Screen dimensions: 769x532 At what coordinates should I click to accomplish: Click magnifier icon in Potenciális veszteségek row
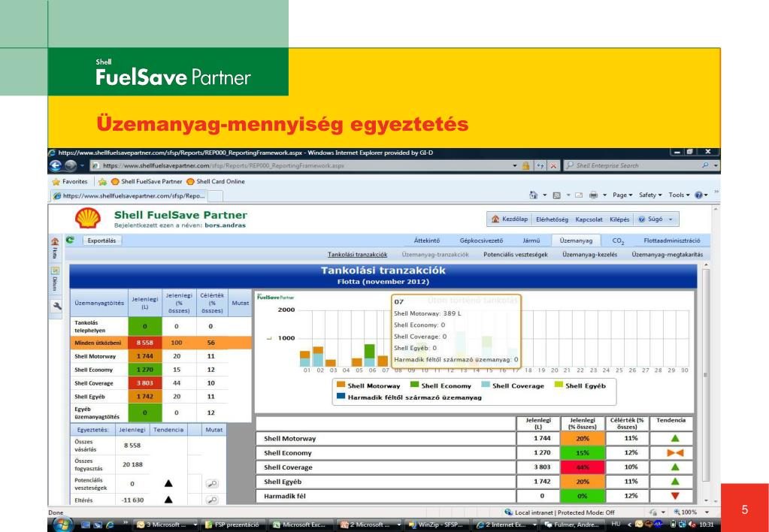(x=212, y=484)
